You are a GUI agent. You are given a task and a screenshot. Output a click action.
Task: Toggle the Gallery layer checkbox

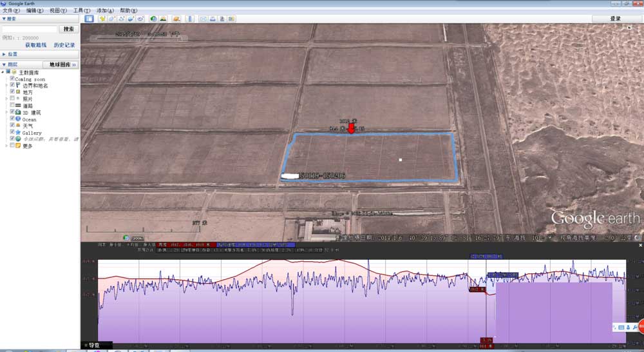tap(12, 132)
